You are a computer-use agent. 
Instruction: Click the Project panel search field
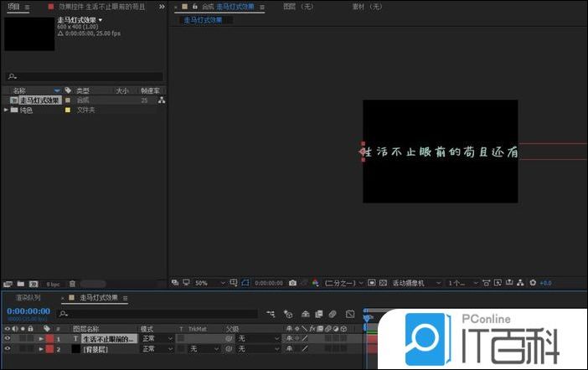click(x=84, y=76)
